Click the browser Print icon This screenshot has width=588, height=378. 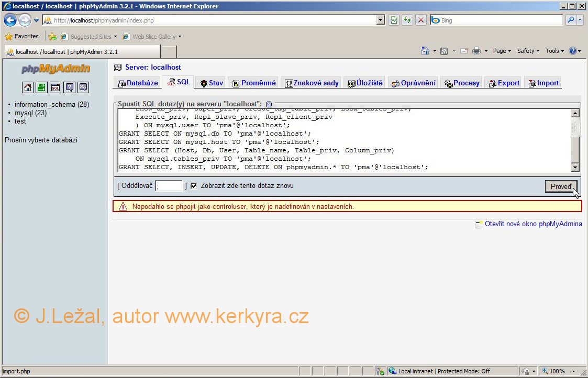coord(476,51)
